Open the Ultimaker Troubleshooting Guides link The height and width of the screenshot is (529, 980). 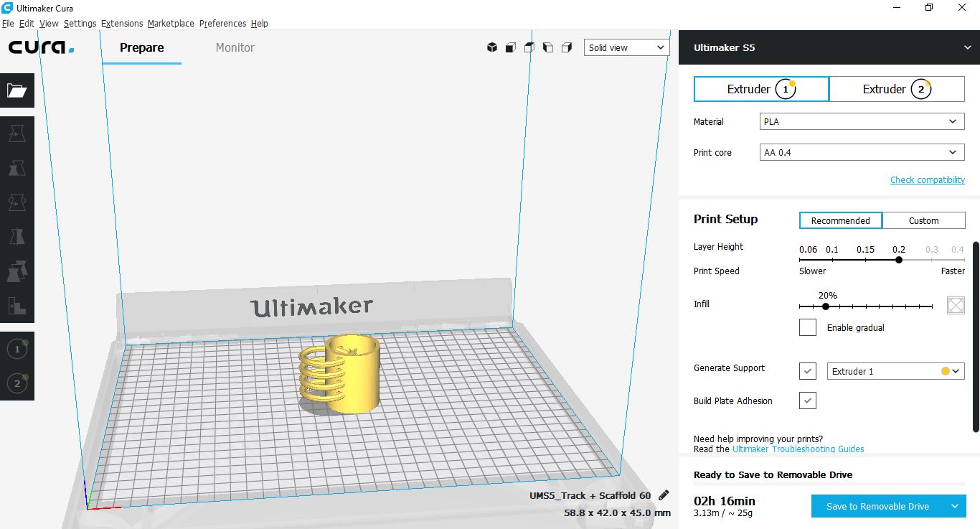[798, 449]
